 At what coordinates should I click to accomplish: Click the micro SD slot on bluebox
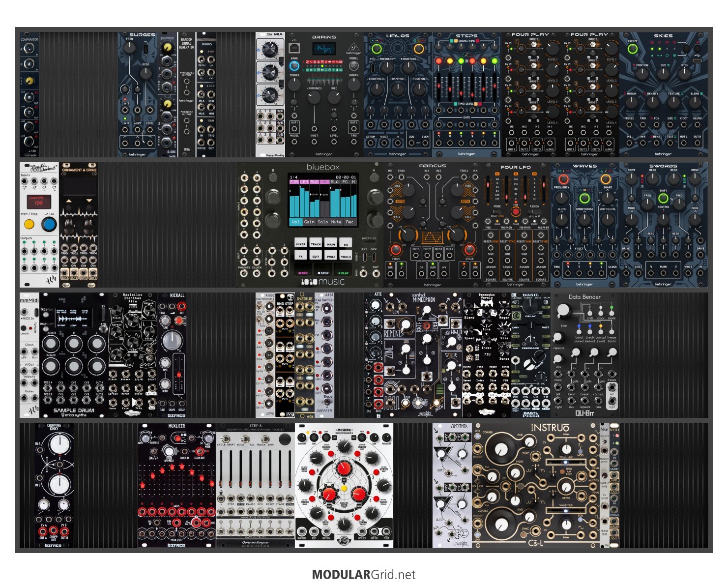[369, 243]
